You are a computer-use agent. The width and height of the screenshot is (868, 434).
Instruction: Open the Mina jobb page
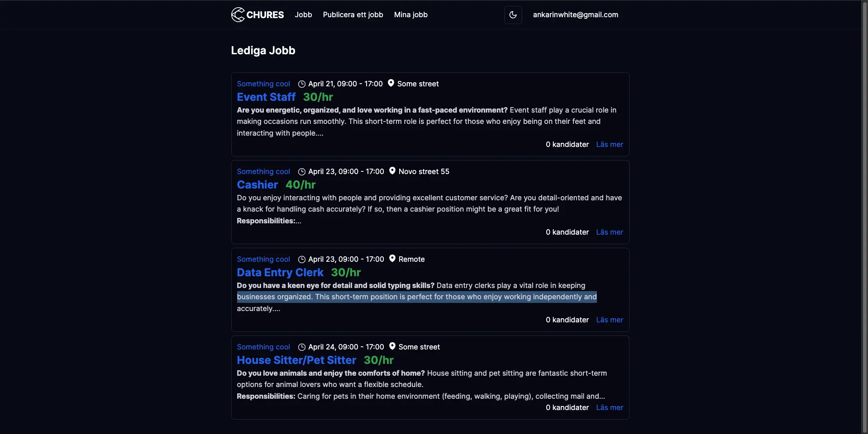coord(410,15)
